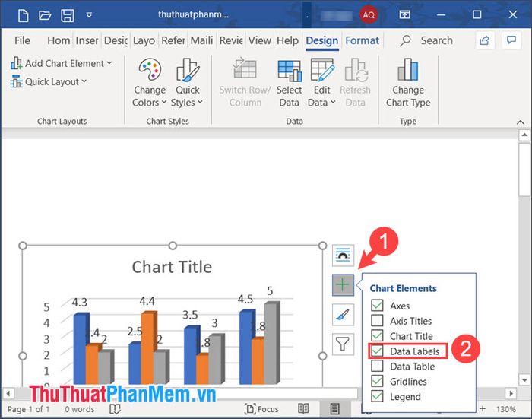532x419 pixels.
Task: Open the File menu
Action: click(x=22, y=40)
